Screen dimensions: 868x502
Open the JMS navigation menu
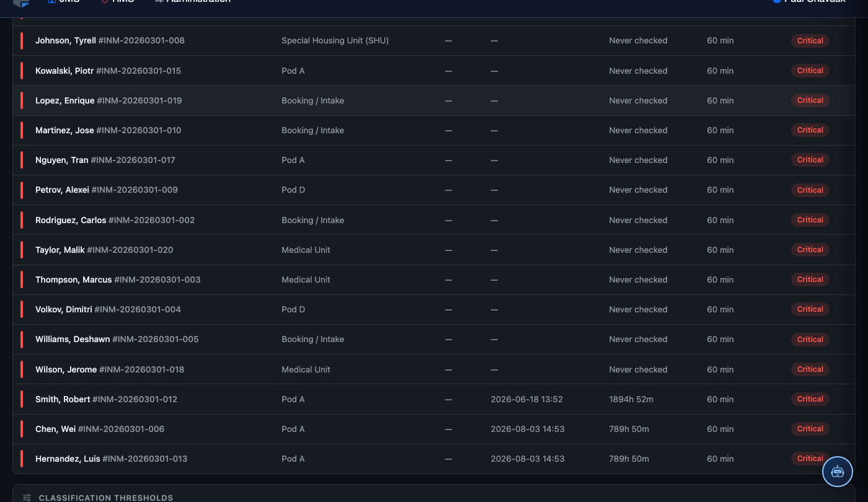64,1
